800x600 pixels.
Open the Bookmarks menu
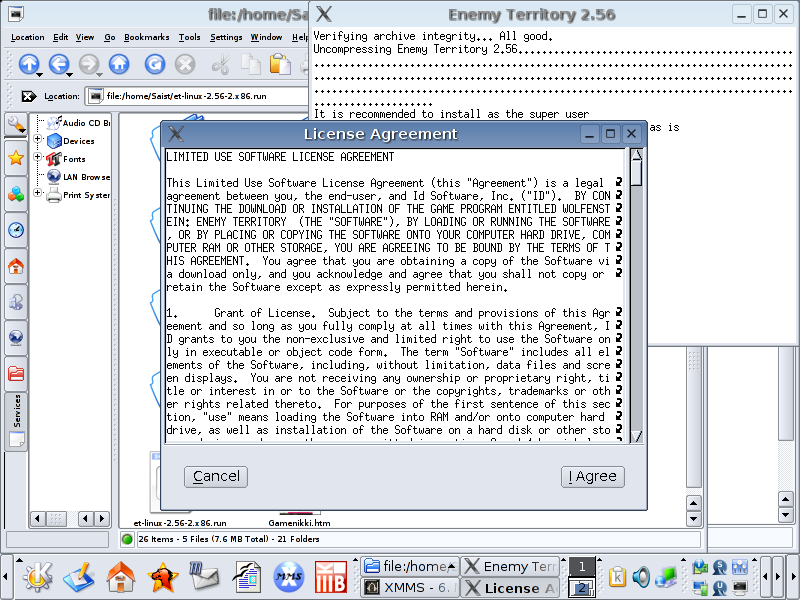148,37
